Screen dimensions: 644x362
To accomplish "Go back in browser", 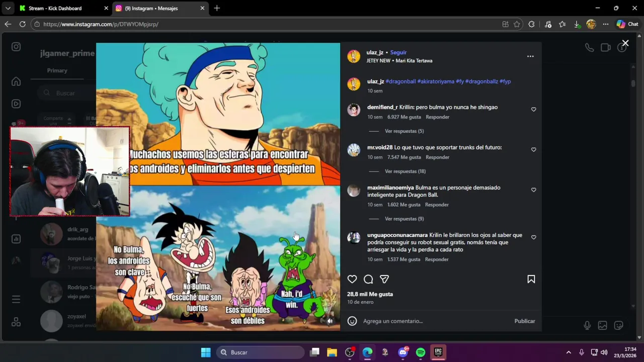I will [8, 24].
